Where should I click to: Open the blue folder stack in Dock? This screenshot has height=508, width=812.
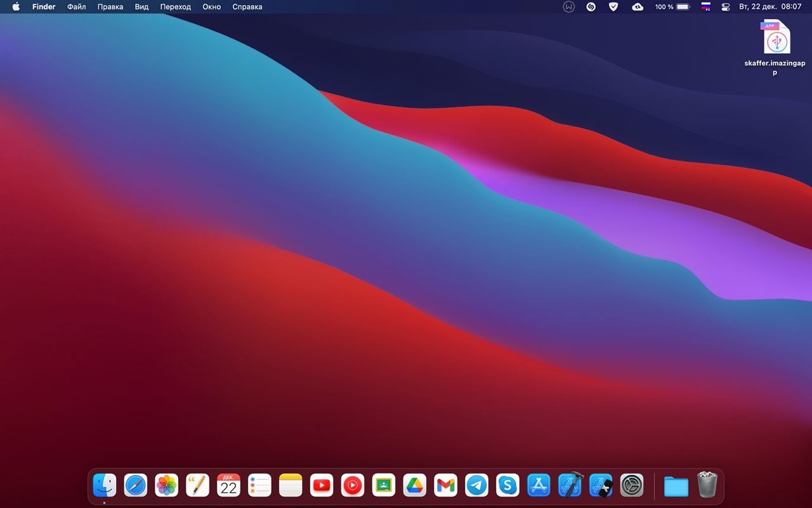(676, 486)
